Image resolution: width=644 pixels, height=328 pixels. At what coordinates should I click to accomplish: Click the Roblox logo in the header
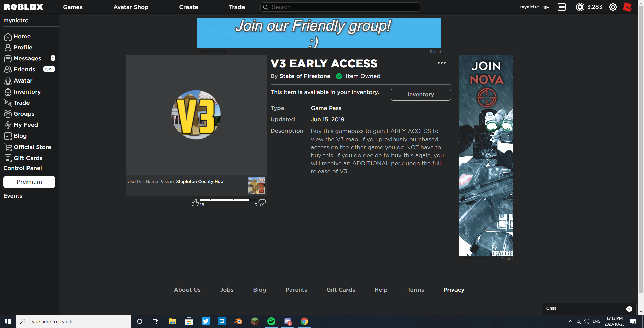[x=23, y=7]
